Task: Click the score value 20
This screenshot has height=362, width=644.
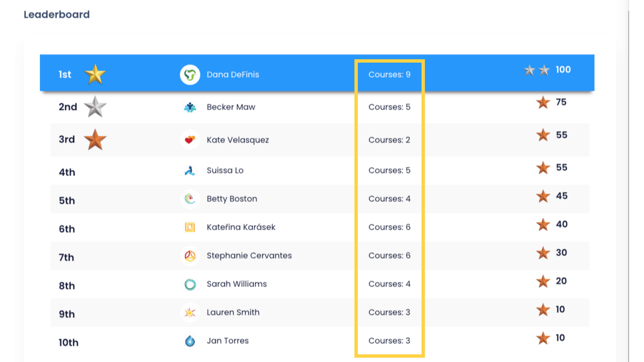Action: 561,281
